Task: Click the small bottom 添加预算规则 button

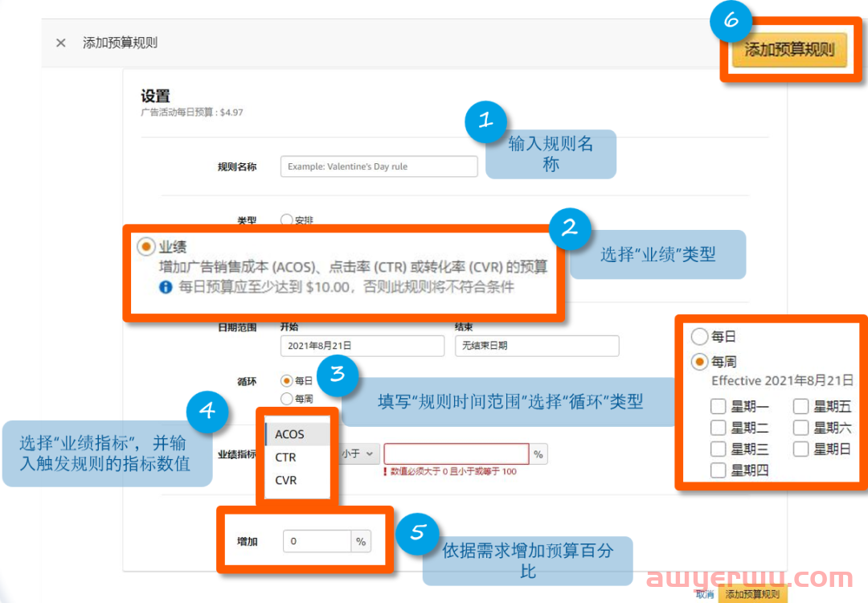Action: (x=752, y=595)
